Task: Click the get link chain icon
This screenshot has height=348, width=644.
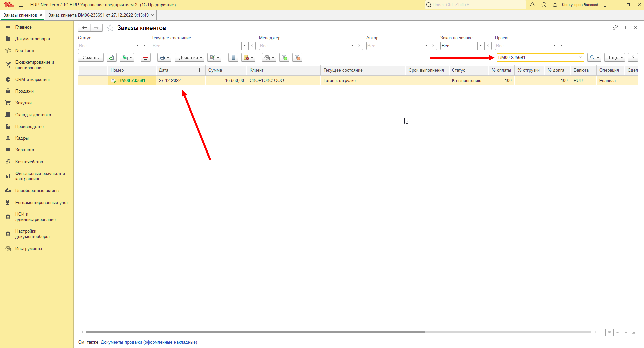Action: click(x=615, y=28)
